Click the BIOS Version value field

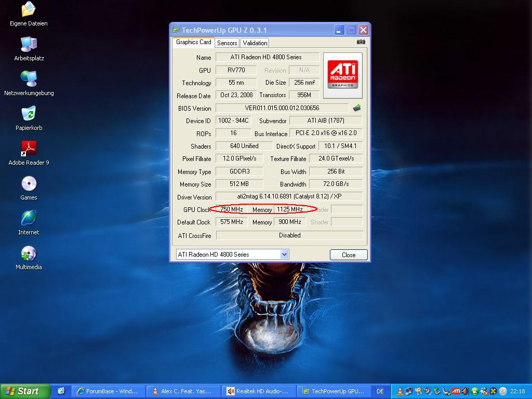click(x=282, y=108)
